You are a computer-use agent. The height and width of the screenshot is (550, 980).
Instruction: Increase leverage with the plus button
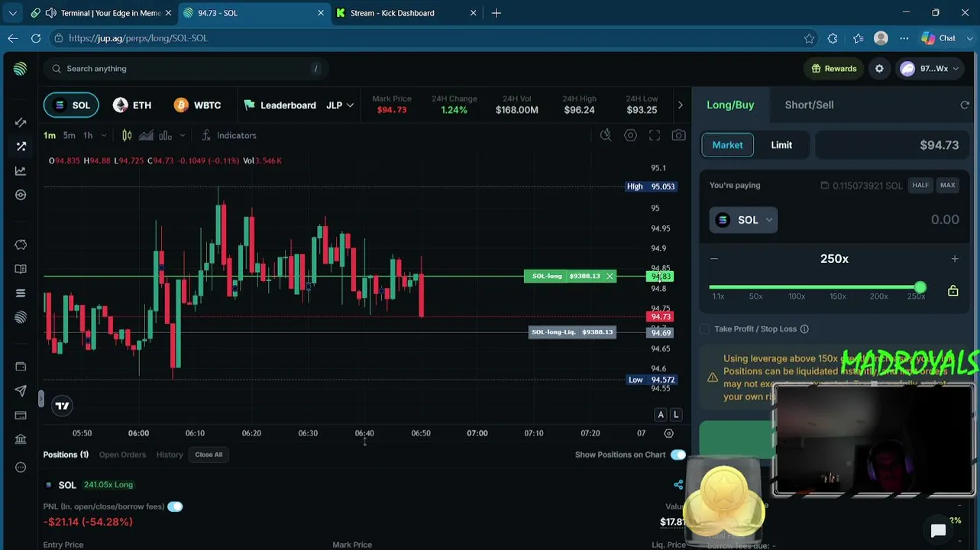(955, 259)
